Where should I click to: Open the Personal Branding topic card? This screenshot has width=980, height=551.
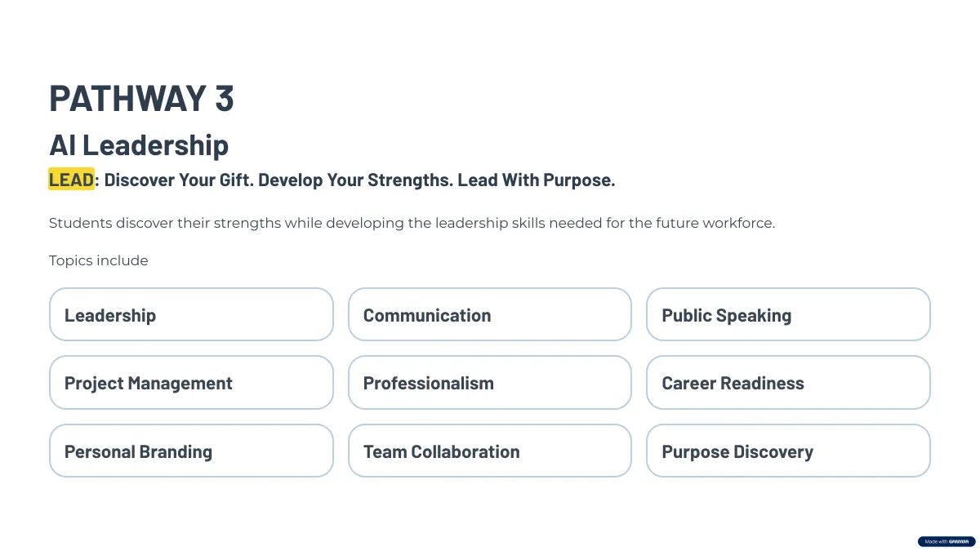[x=191, y=451]
